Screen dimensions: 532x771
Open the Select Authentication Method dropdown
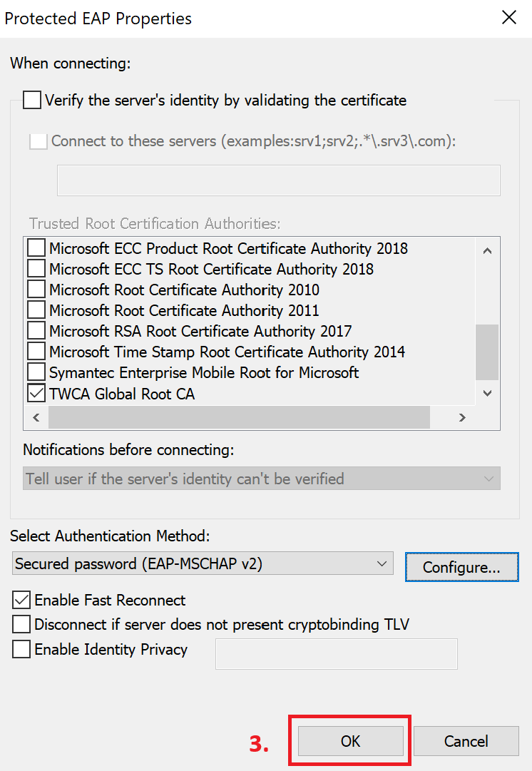tap(203, 563)
